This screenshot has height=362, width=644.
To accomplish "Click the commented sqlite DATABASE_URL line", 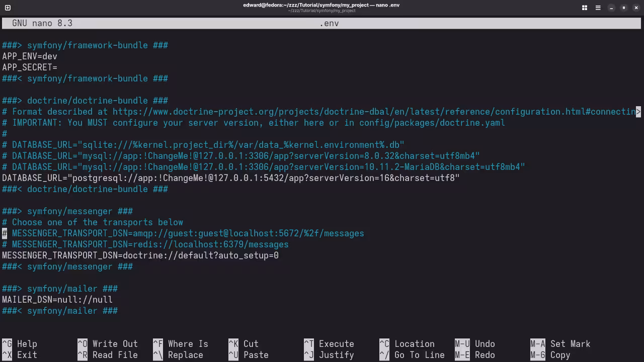I will 203,145.
